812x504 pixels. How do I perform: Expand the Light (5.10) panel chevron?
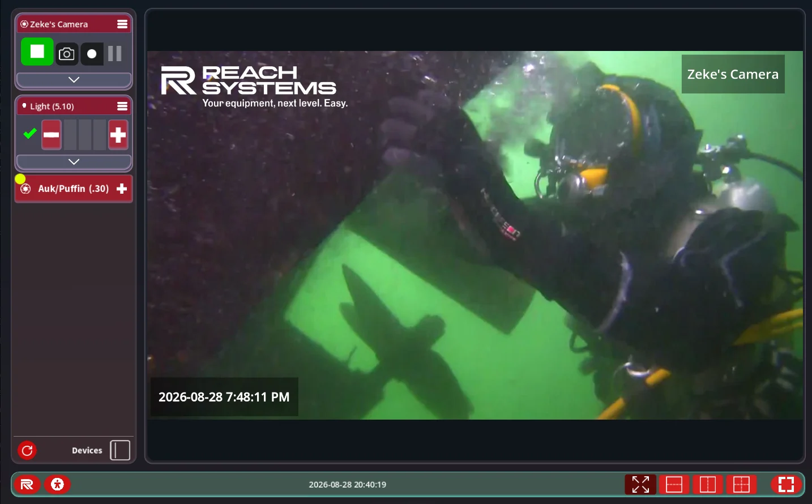click(74, 162)
